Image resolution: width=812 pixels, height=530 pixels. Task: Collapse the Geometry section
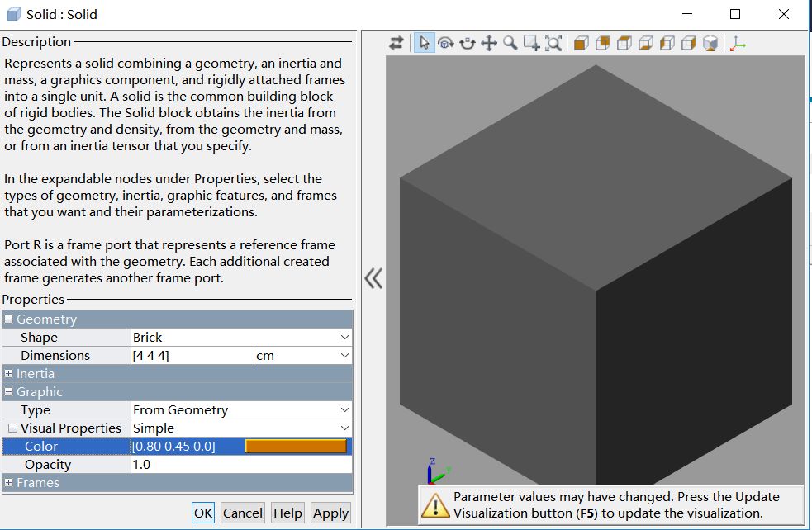pos(8,319)
